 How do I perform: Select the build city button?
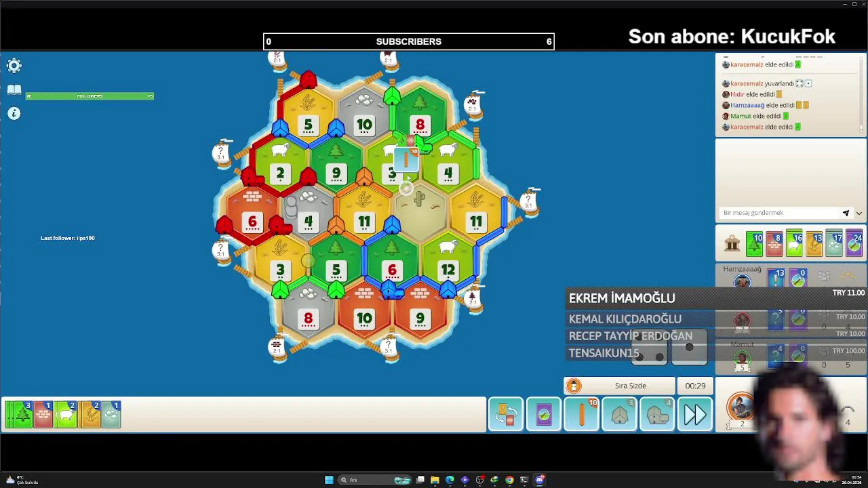[x=657, y=414]
